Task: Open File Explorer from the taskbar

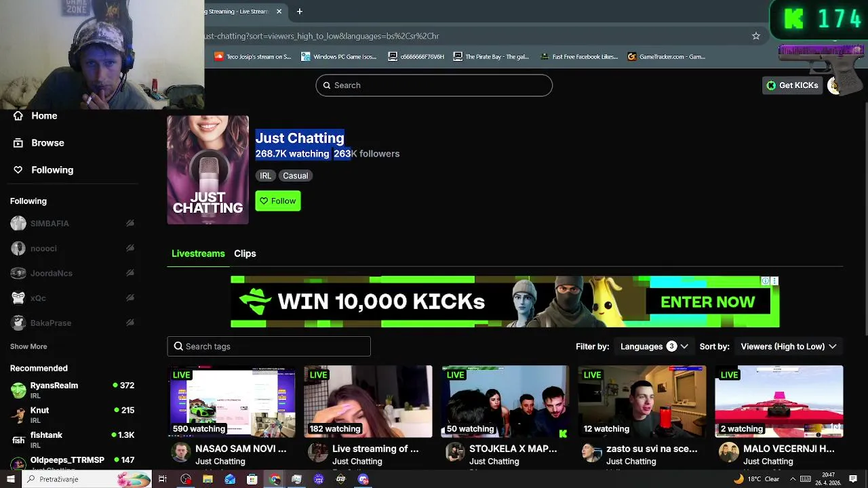Action: (x=208, y=479)
